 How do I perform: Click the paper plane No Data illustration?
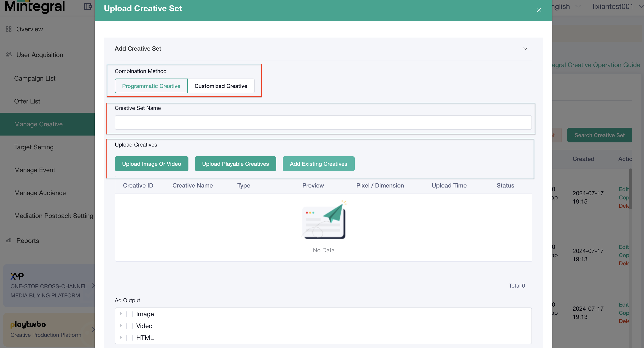coord(324,220)
